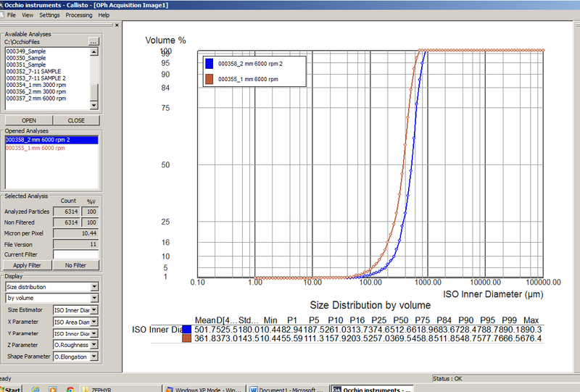Open the Settings menu
Image resolution: width=580 pixels, height=392 pixels.
(49, 14)
